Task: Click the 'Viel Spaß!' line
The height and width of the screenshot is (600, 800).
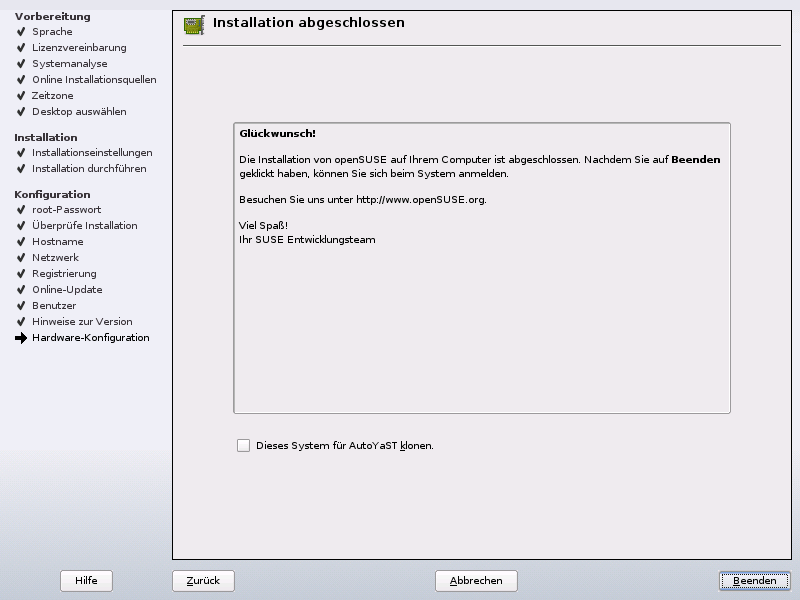Action: pos(263,226)
